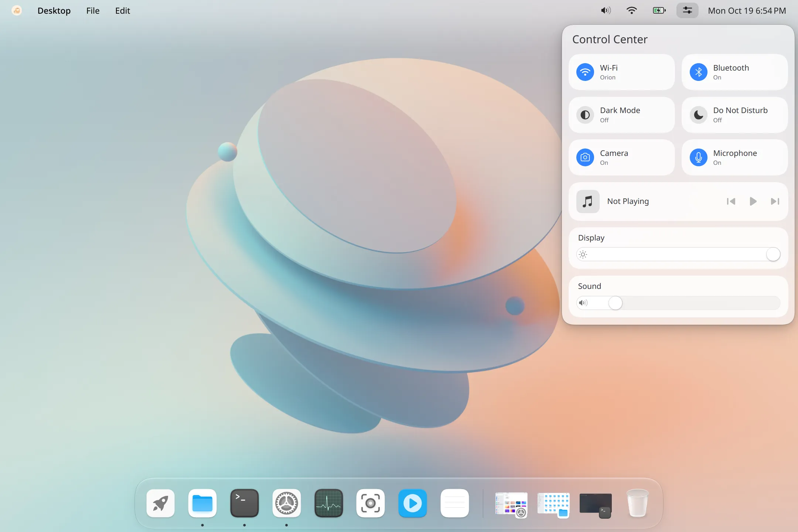Open the Edit menu
The width and height of the screenshot is (798, 532).
[x=123, y=11]
